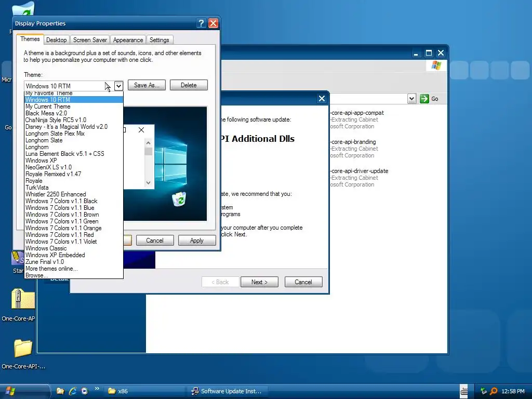Click the Delete theme button
The height and width of the screenshot is (399, 532).
click(189, 85)
